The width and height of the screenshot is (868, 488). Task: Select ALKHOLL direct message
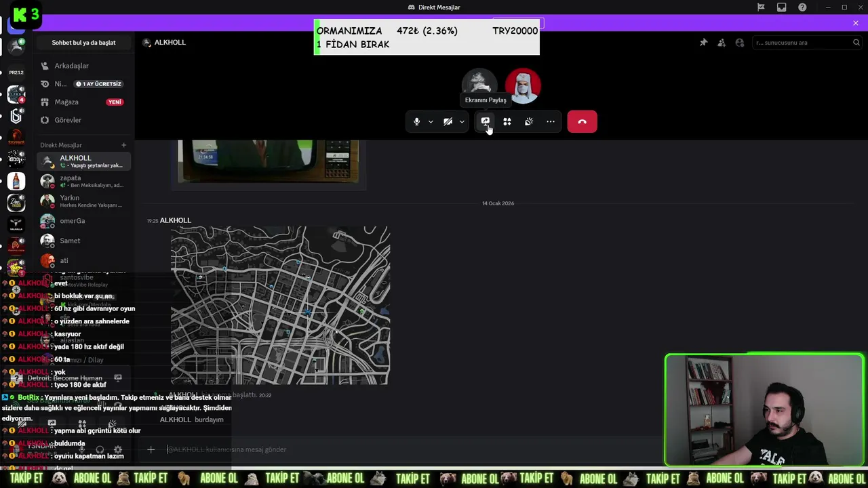coord(84,161)
